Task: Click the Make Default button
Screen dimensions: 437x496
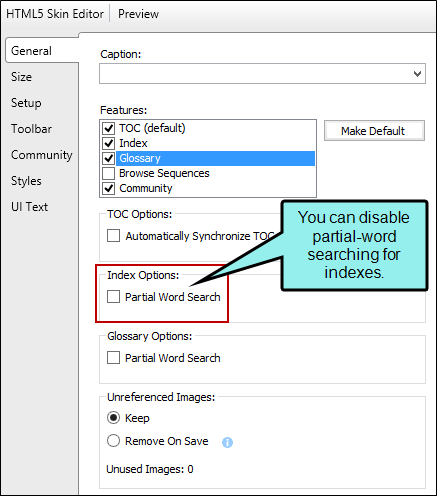Action: click(374, 131)
